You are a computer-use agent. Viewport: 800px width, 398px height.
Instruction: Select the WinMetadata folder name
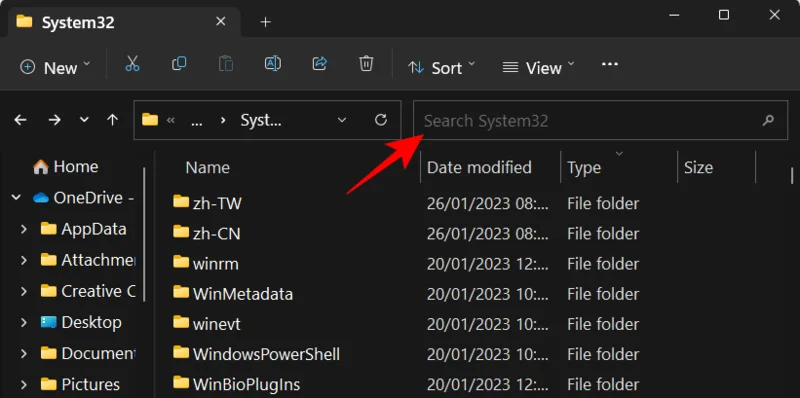[243, 294]
